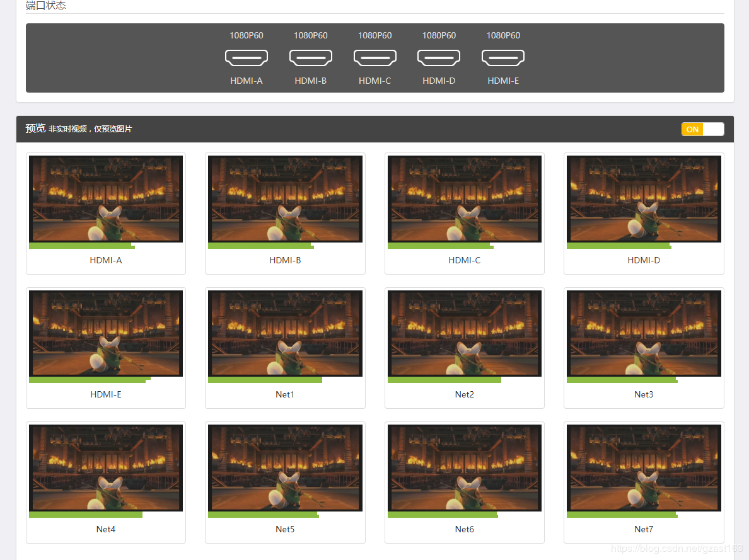
Task: Open the Net7 preview thumbnail
Action: pyautogui.click(x=644, y=468)
